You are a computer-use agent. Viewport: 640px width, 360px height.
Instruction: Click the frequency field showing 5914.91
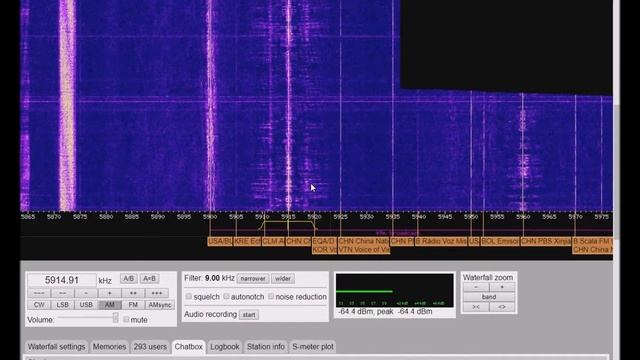tap(62, 280)
